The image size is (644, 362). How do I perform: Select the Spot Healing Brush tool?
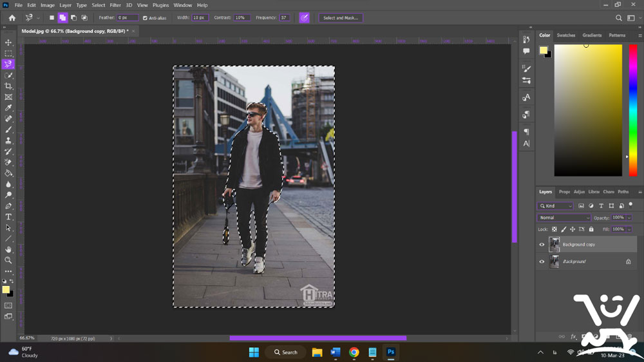tap(8, 119)
